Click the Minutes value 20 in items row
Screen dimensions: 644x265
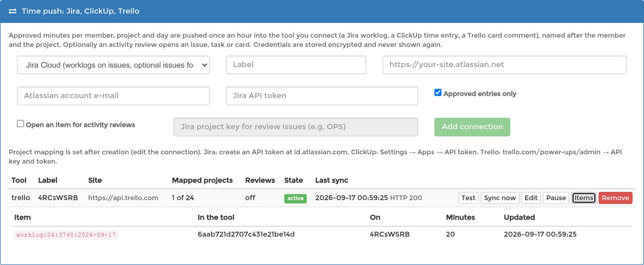tap(450, 234)
